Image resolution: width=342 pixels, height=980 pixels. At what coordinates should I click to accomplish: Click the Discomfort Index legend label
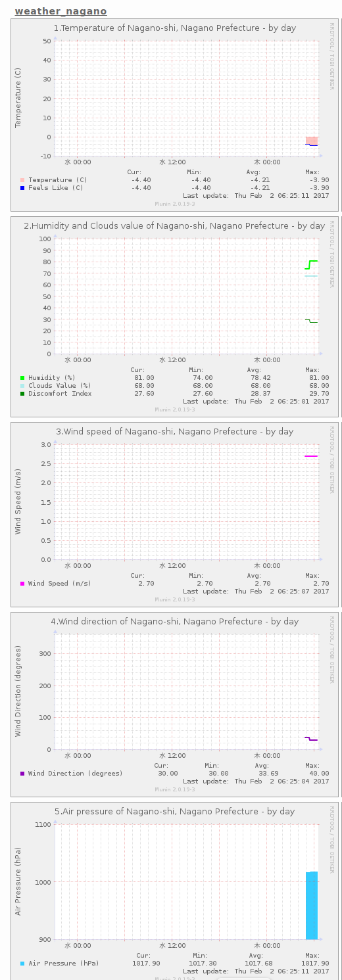(x=60, y=394)
